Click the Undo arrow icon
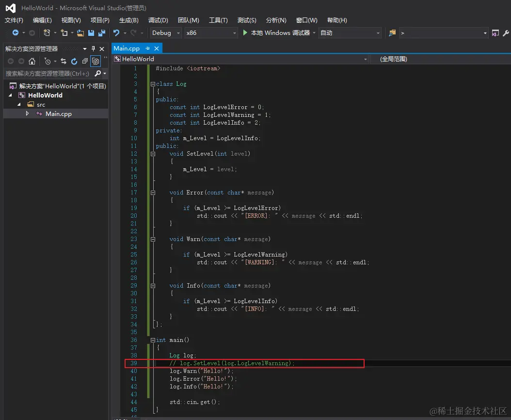 pyautogui.click(x=116, y=33)
